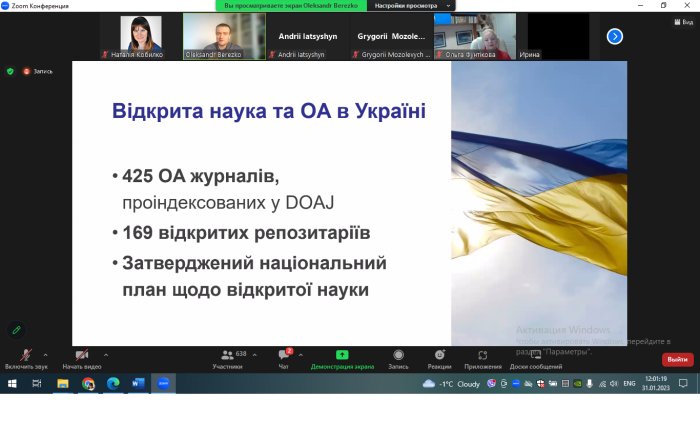The image size is (700, 442).
Task: Open the Реакции reactions menu
Action: click(x=440, y=359)
